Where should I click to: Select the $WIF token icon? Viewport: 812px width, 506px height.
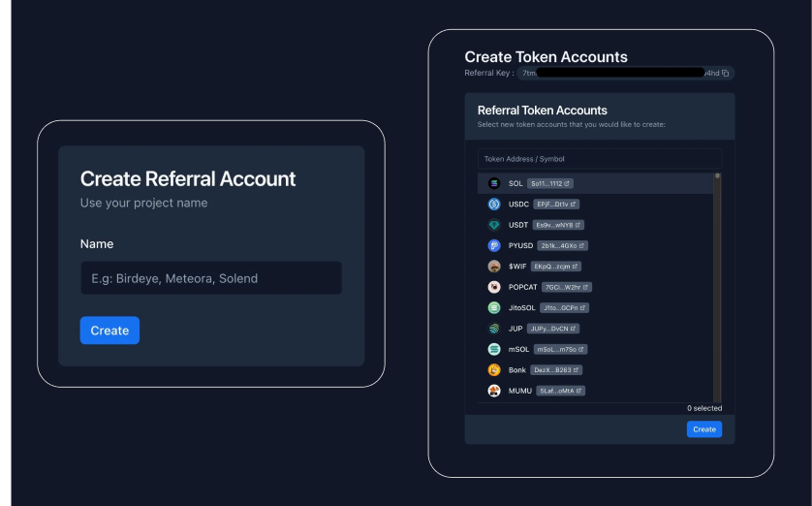[x=493, y=267]
